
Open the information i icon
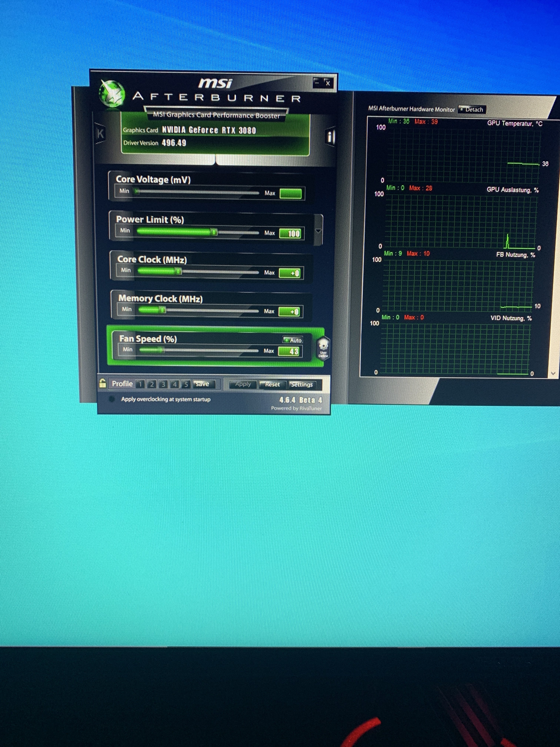click(x=330, y=137)
